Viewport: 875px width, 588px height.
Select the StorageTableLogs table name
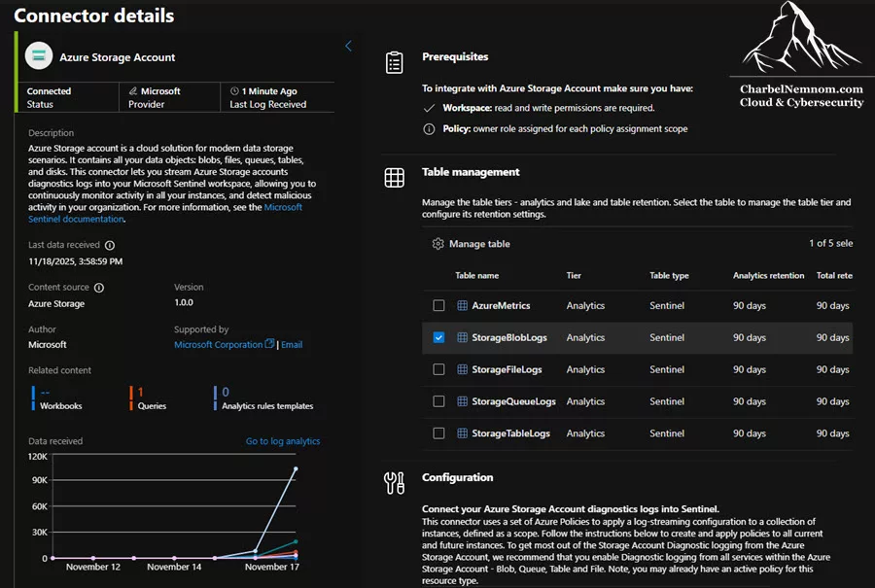(511, 432)
